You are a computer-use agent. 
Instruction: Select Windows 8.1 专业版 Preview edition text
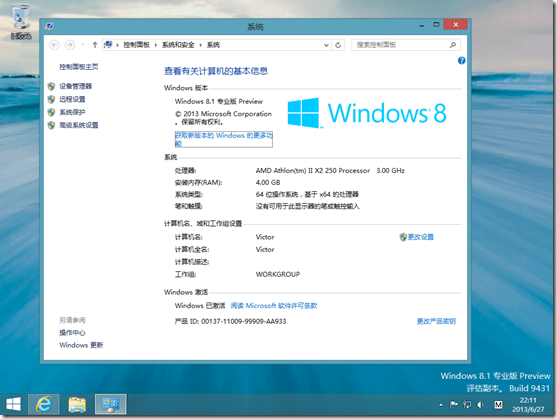[x=219, y=102]
